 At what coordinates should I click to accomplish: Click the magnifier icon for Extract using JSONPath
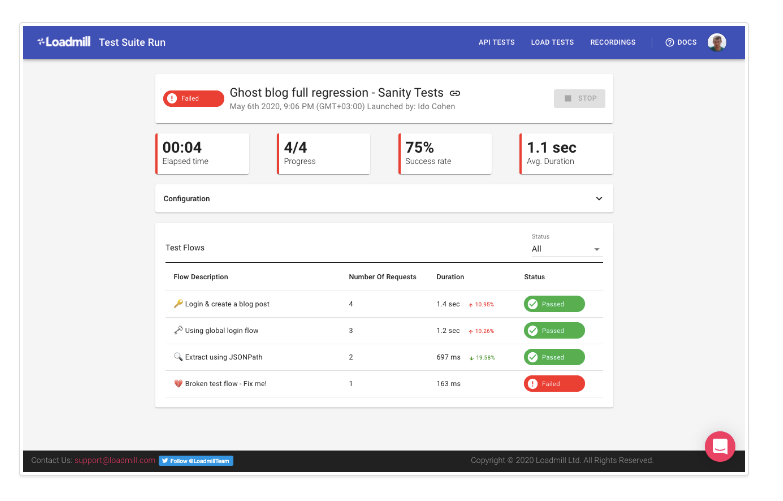(x=178, y=357)
